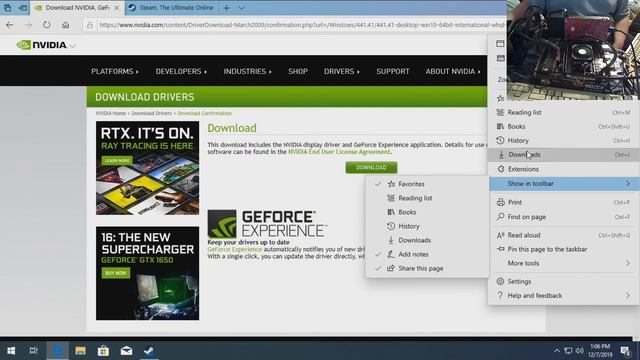Refresh the NVIDIA page
Screen dimensions: 640x360
tap(47, 25)
